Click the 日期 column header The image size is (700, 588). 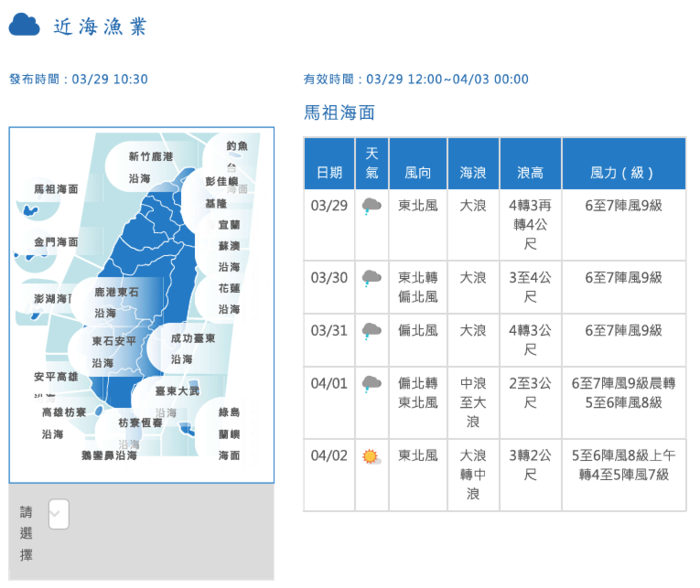point(329,164)
